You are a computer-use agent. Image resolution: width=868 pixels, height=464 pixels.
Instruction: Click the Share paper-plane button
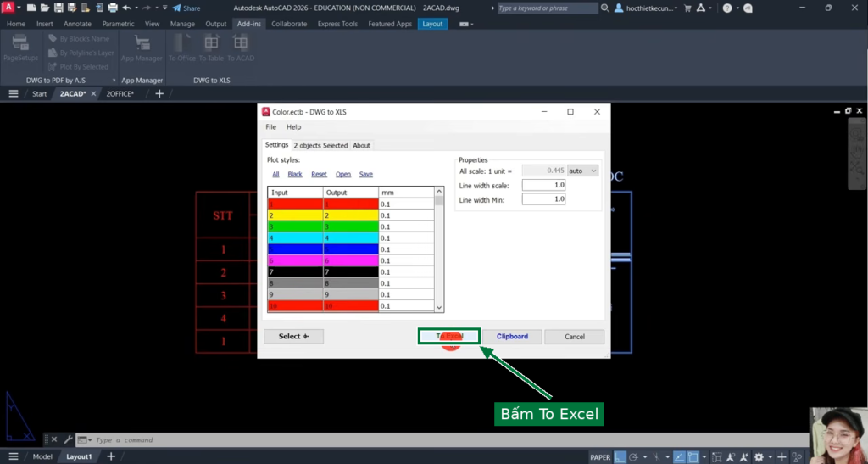tap(186, 8)
